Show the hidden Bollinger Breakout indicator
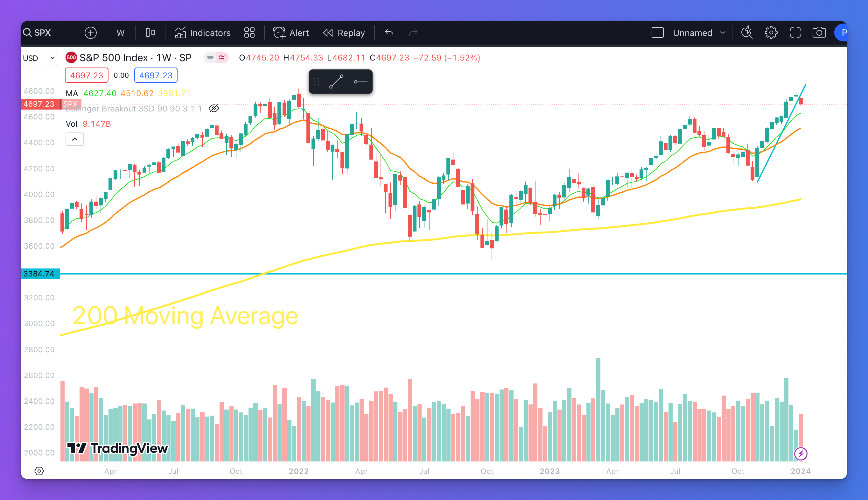Viewport: 868px width, 500px height. point(214,109)
